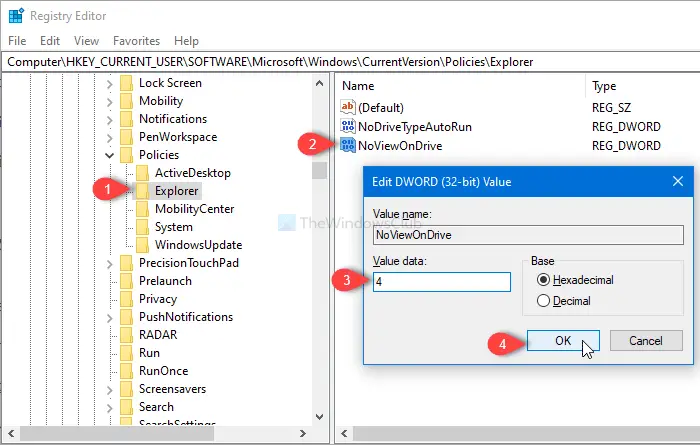Screen dimensions: 700x445
Task: Click the Lock Screen folder icon
Action: [127, 83]
